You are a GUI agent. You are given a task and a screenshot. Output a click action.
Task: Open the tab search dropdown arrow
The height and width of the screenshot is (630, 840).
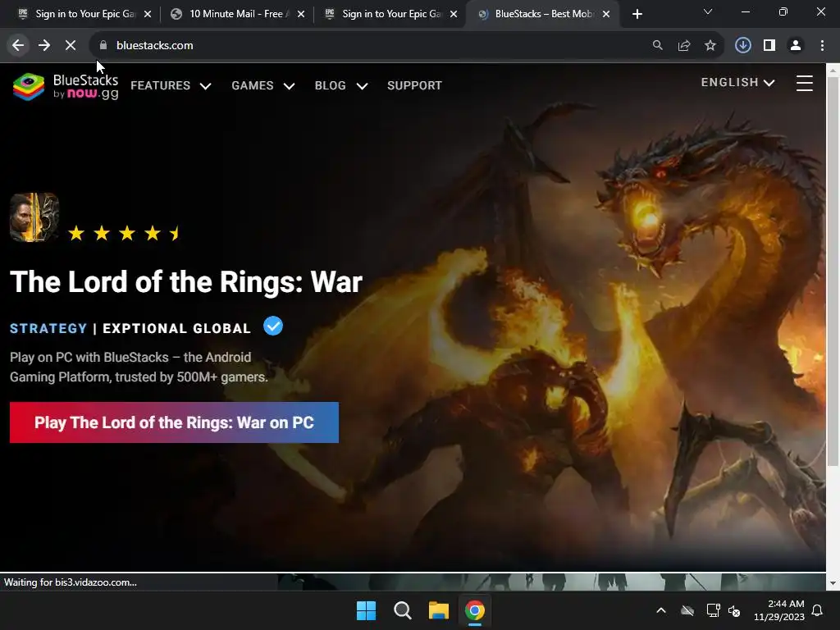coord(708,11)
